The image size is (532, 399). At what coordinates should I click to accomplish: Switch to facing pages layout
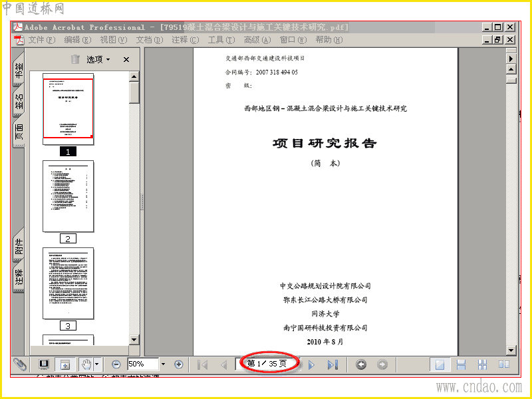[504, 364]
